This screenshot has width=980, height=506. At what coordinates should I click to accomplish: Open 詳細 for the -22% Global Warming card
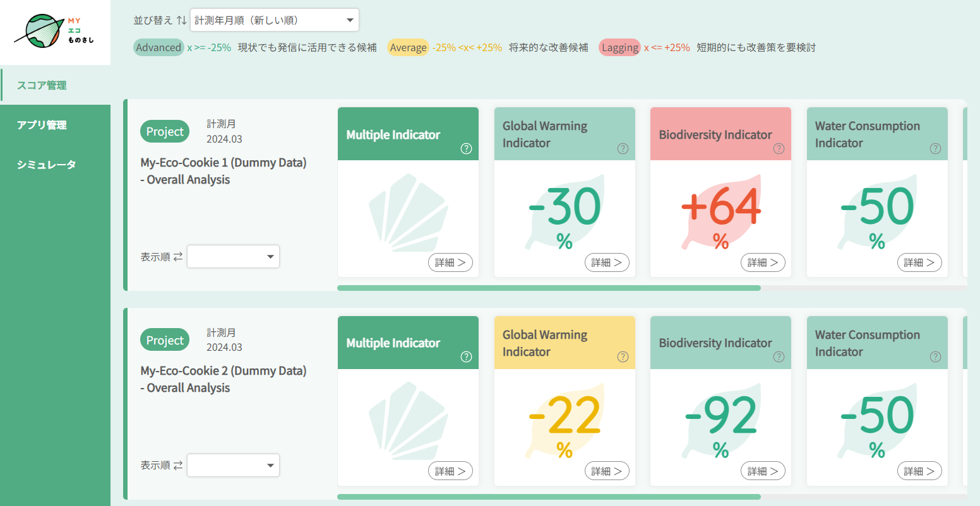(x=607, y=471)
